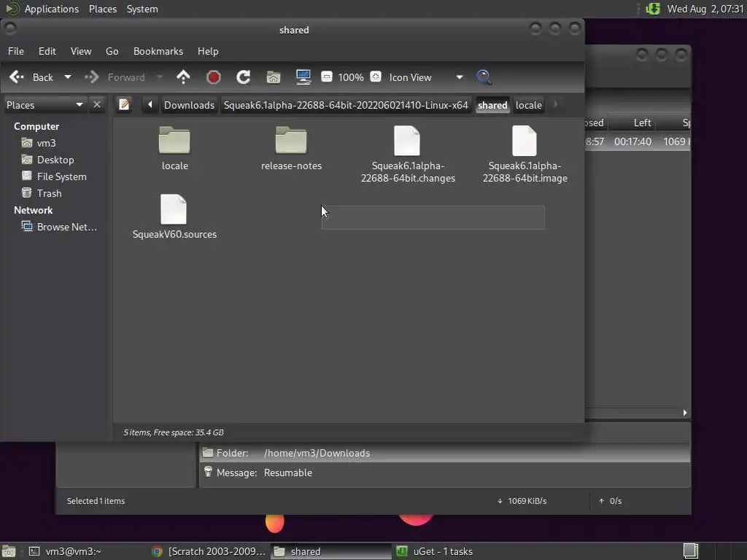
Task: Zoom out with the minus icon
Action: pos(327,77)
